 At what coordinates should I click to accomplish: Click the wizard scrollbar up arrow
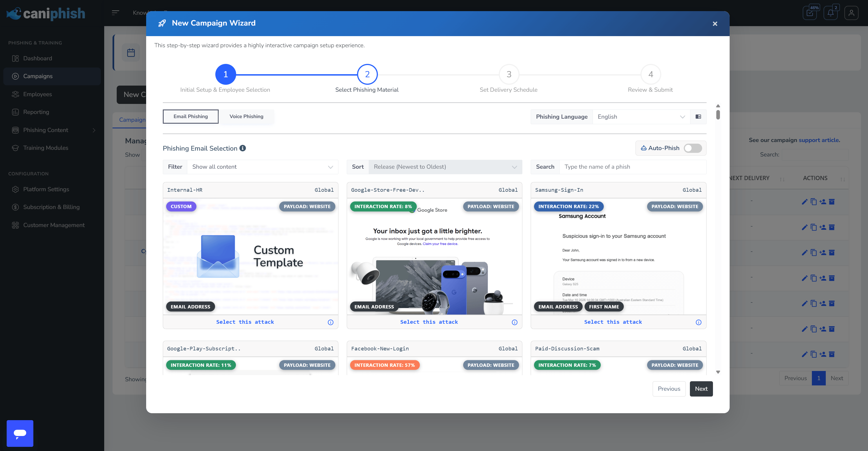718,106
